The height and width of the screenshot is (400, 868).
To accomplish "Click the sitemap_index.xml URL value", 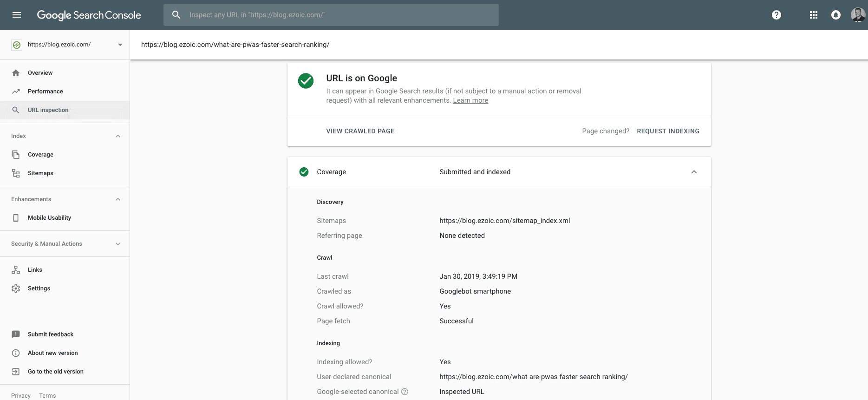I will pyautogui.click(x=505, y=221).
